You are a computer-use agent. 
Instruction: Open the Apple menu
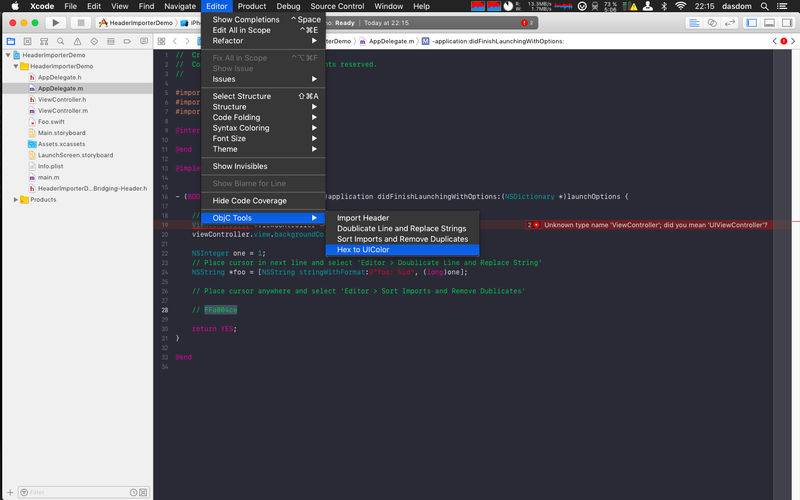(15, 6)
